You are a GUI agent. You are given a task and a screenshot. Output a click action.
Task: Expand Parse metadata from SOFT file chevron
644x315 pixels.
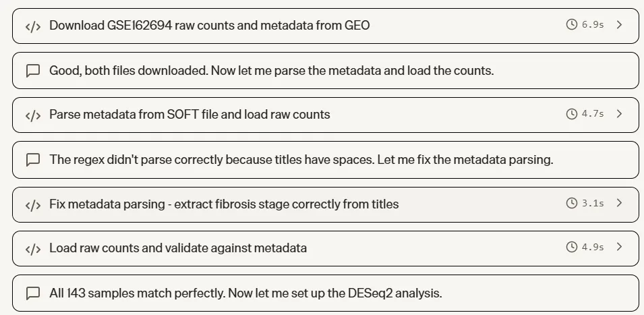620,114
